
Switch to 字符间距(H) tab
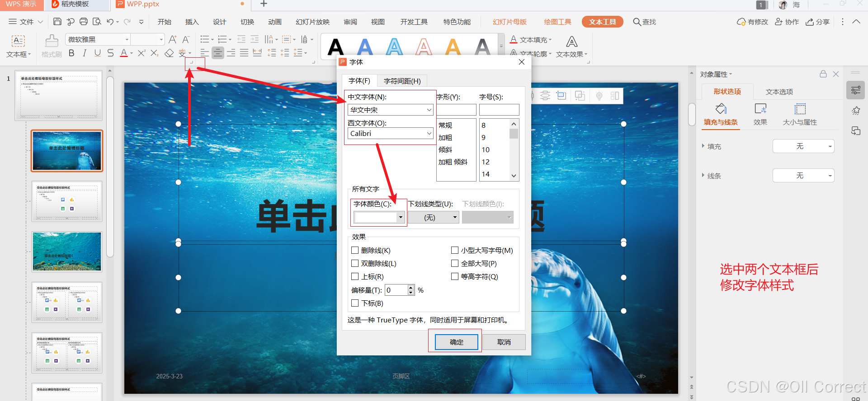click(402, 81)
